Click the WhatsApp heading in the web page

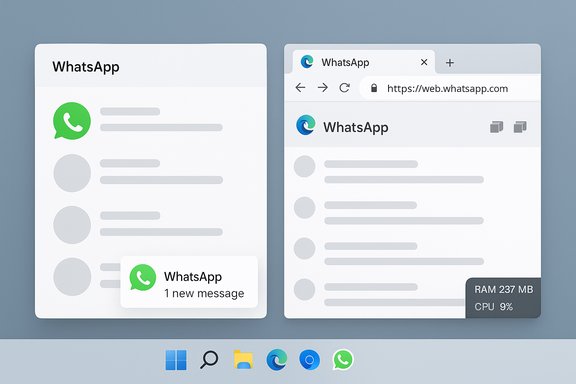coord(356,128)
